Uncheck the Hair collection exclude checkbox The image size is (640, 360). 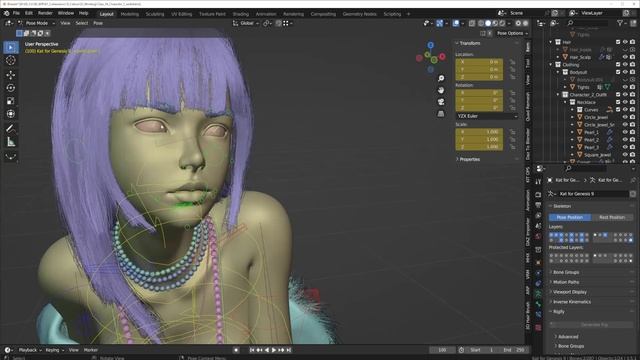(618, 42)
